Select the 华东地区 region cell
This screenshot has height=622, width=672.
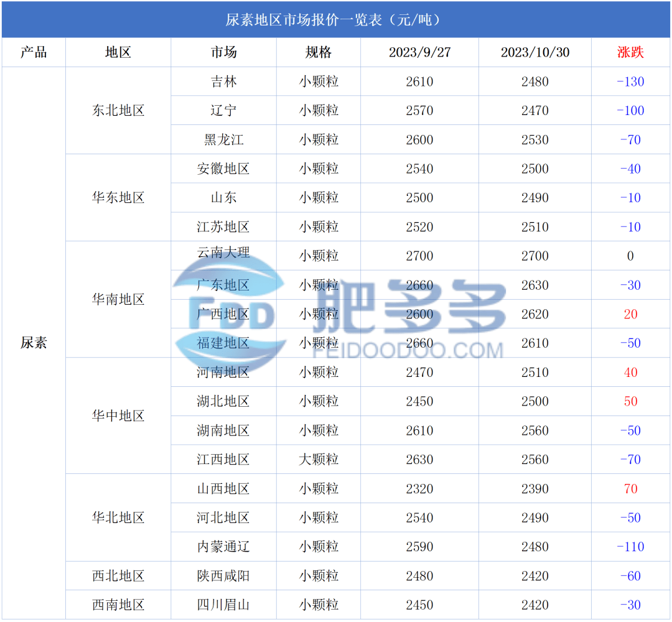click(118, 197)
